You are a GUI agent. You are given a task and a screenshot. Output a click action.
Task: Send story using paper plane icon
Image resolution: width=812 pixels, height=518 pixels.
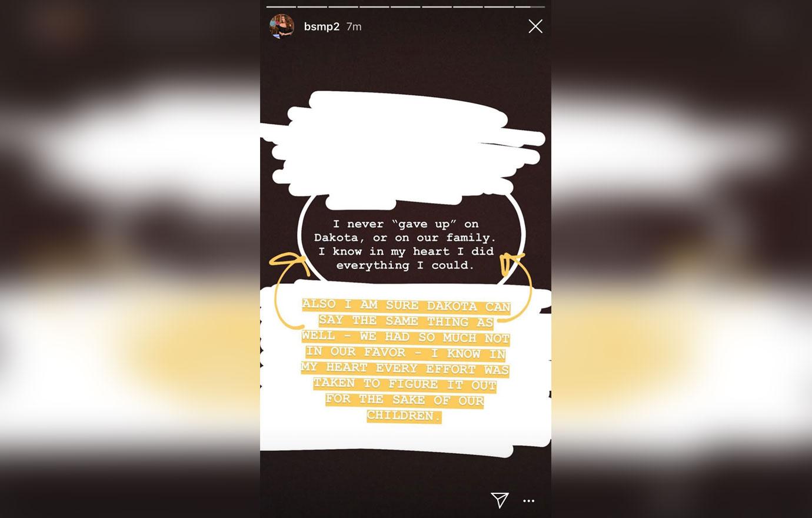[x=500, y=500]
